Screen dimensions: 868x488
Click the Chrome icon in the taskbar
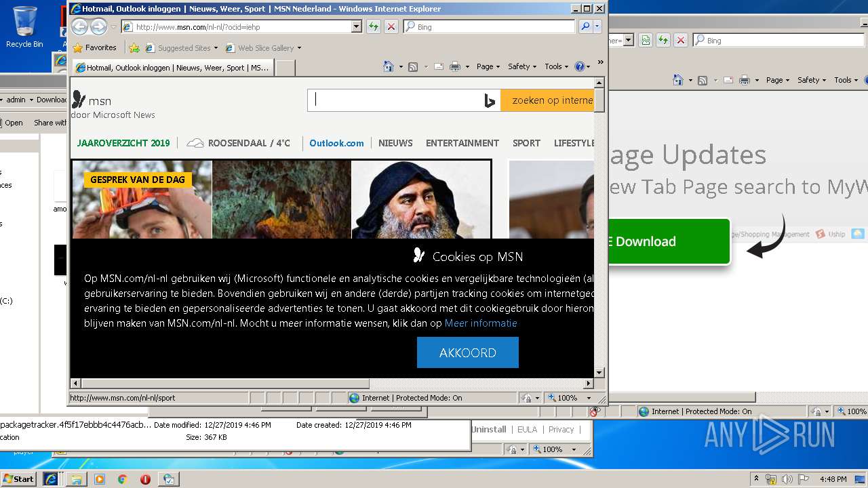[x=122, y=479]
